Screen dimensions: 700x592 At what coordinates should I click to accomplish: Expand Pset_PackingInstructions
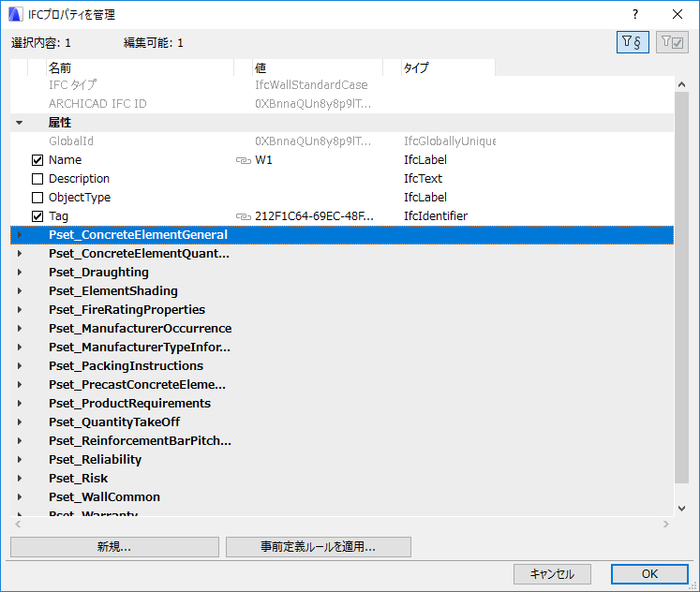[19, 366]
